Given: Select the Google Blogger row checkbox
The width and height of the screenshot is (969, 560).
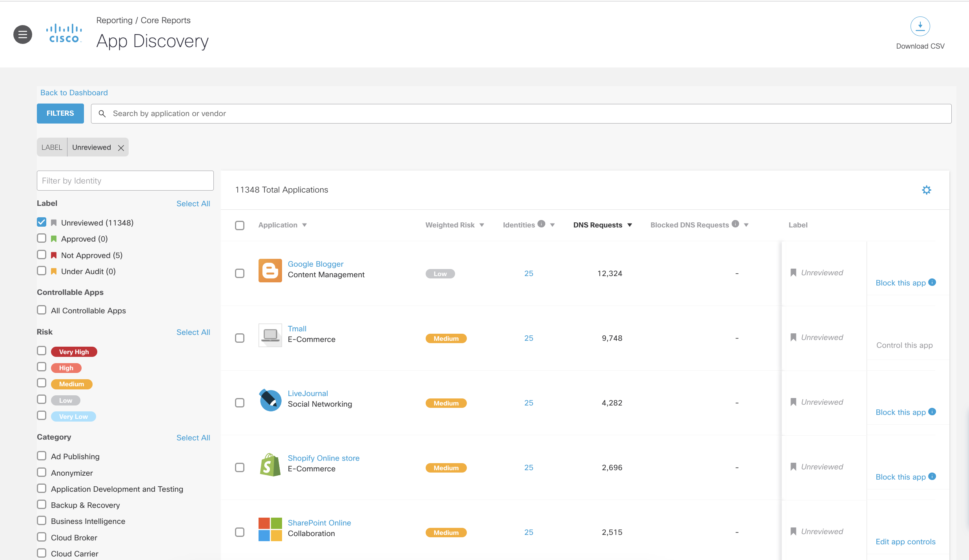Looking at the screenshot, I should [x=240, y=273].
